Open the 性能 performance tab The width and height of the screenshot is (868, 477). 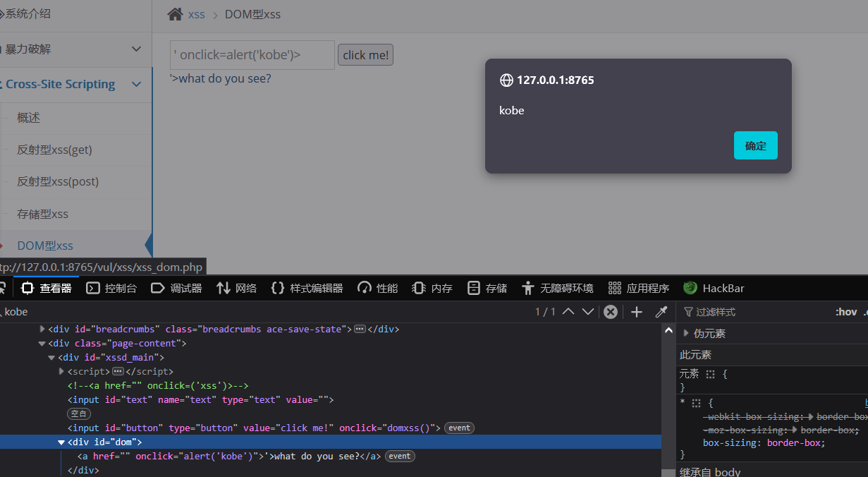click(378, 288)
